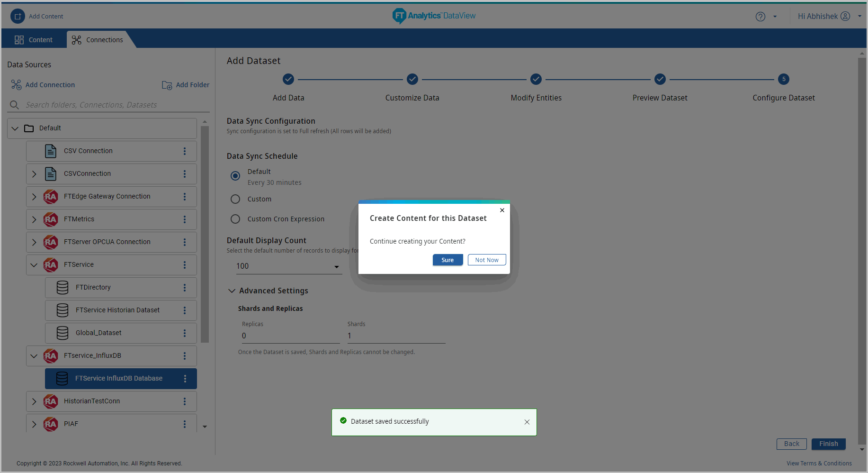
Task: Open the FTMetrics three-dot options menu
Action: (x=185, y=219)
